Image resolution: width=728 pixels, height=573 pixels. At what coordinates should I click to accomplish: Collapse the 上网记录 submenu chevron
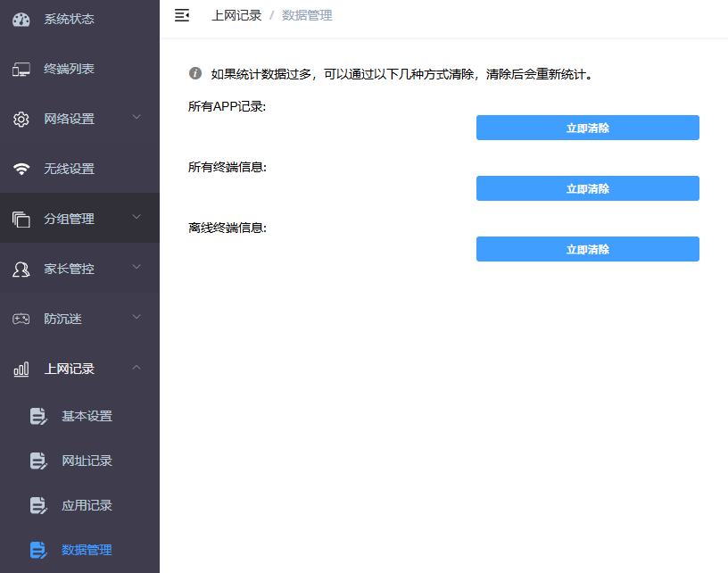[136, 367]
